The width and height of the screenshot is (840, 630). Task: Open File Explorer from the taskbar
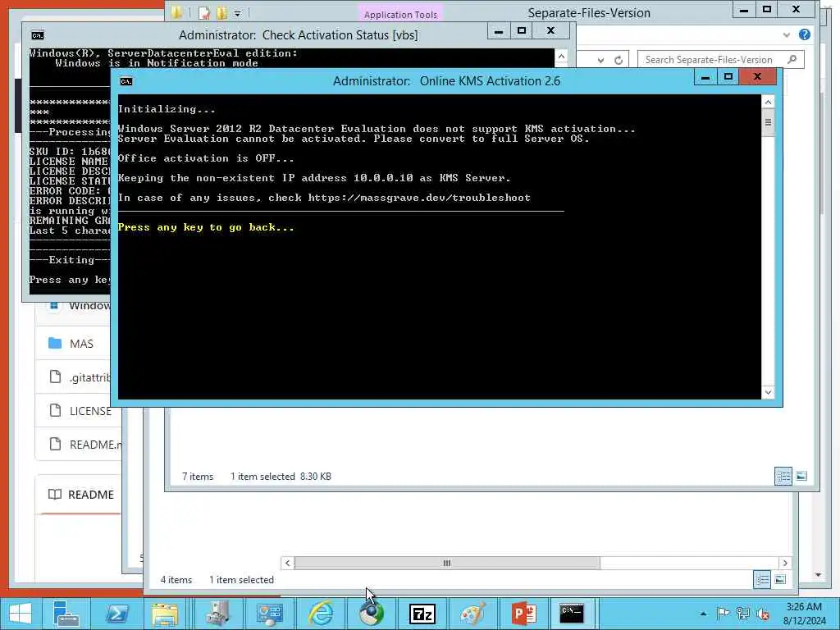point(165,614)
